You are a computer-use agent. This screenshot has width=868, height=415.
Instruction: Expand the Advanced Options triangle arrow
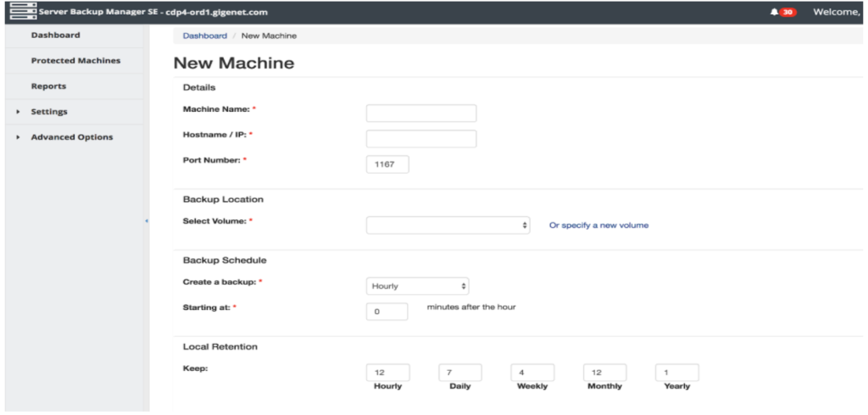[x=19, y=137]
